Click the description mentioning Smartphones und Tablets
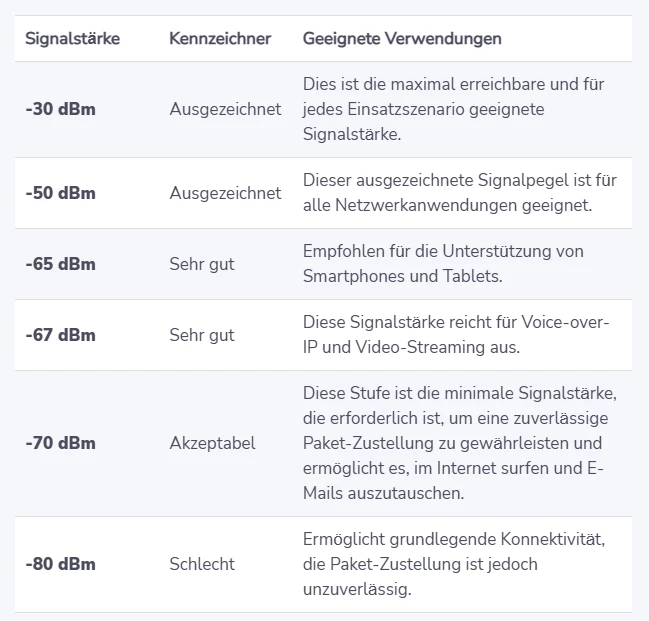 [443, 264]
